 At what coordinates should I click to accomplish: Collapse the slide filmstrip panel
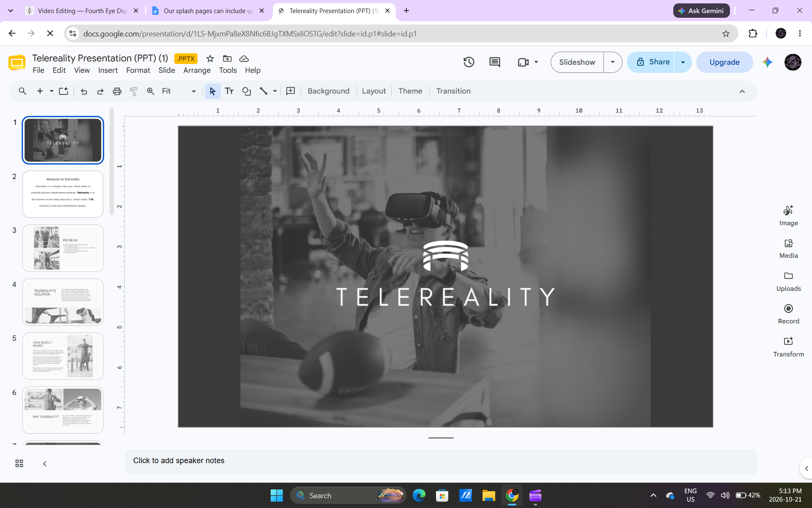[x=45, y=464]
